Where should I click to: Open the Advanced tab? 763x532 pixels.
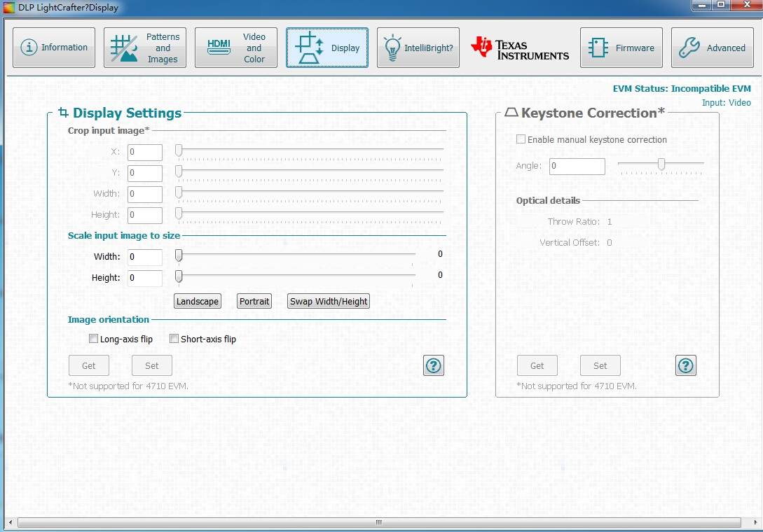pos(713,48)
